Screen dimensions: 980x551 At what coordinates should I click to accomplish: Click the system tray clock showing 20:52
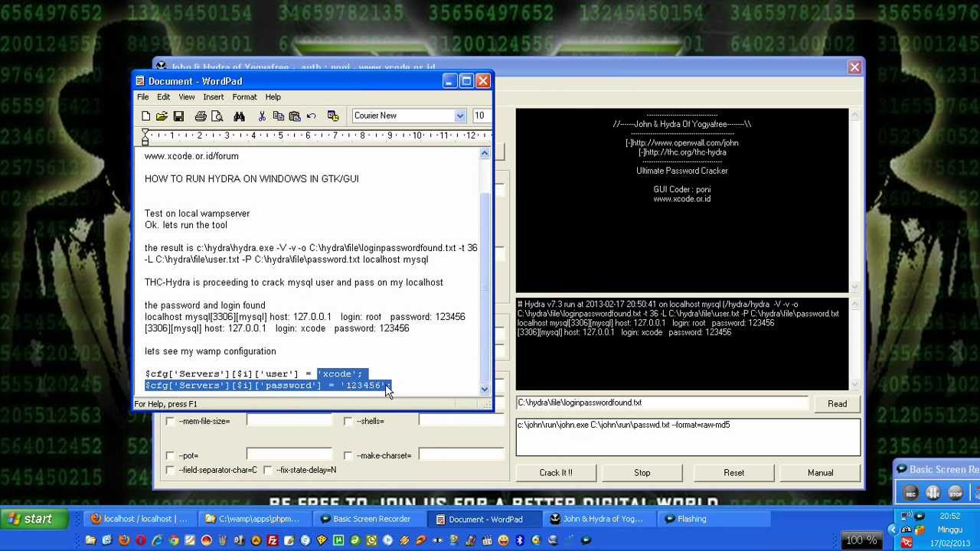point(949,517)
